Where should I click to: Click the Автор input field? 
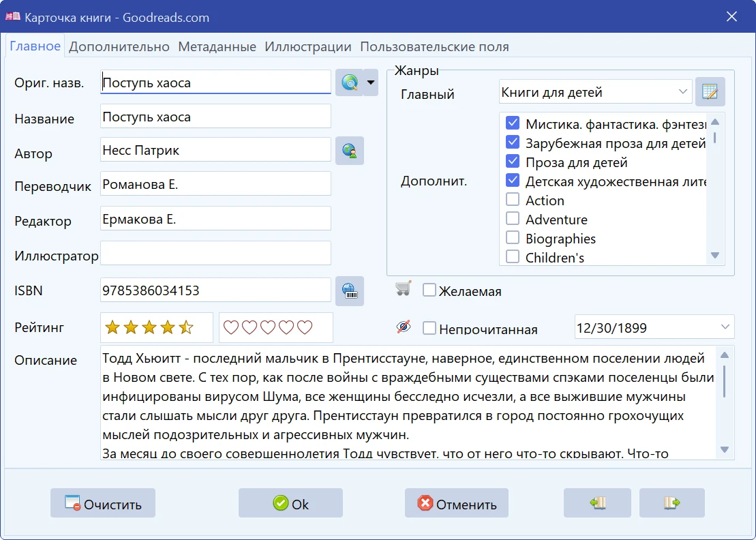click(x=215, y=150)
